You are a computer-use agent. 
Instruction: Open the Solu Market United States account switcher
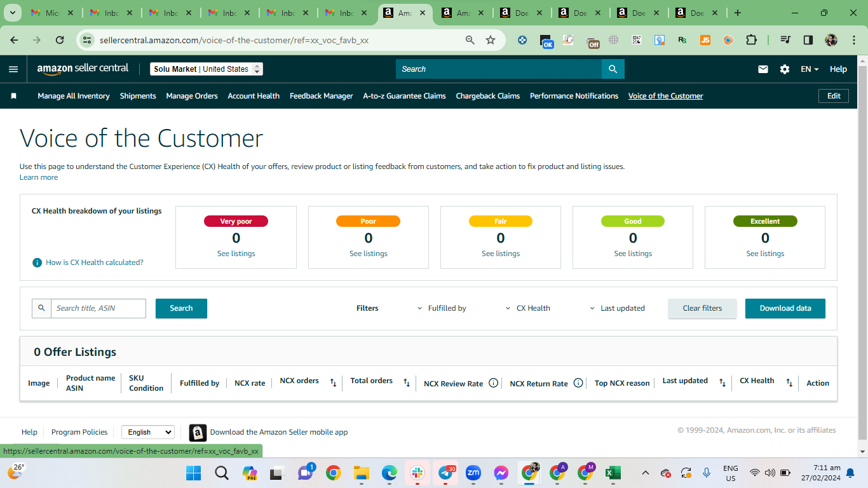pyautogui.click(x=207, y=69)
